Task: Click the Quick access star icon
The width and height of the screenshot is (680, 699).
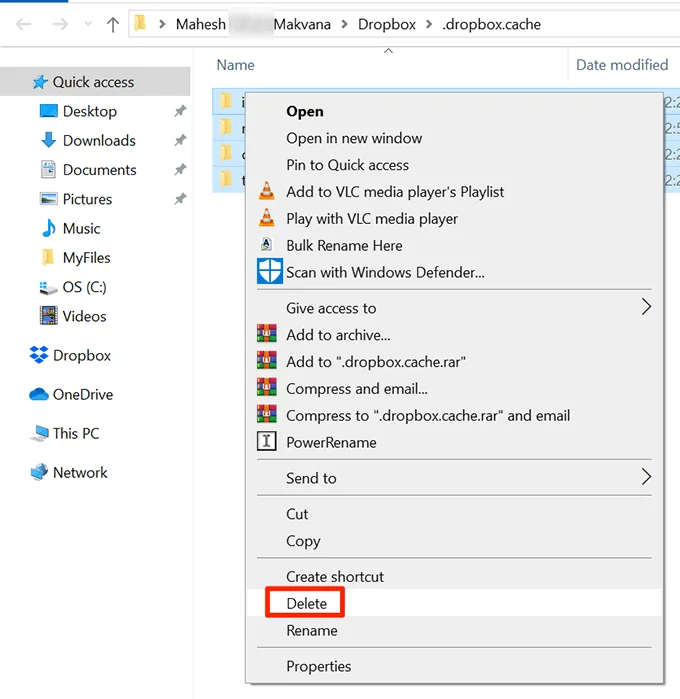Action: (x=40, y=82)
